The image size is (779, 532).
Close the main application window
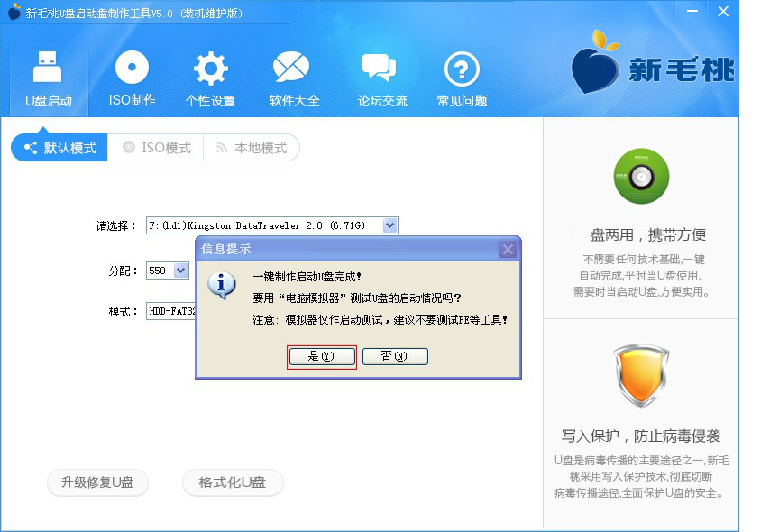[723, 11]
